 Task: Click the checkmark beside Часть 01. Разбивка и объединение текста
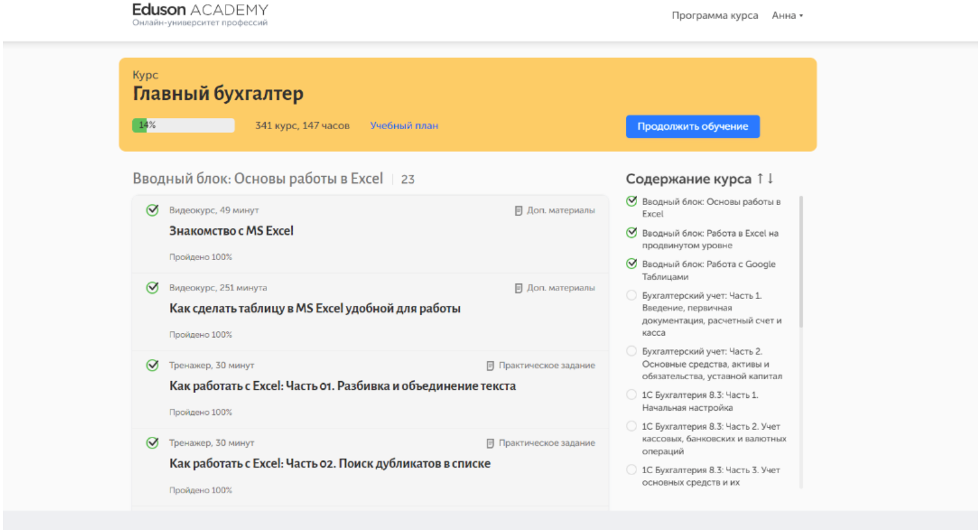153,365
